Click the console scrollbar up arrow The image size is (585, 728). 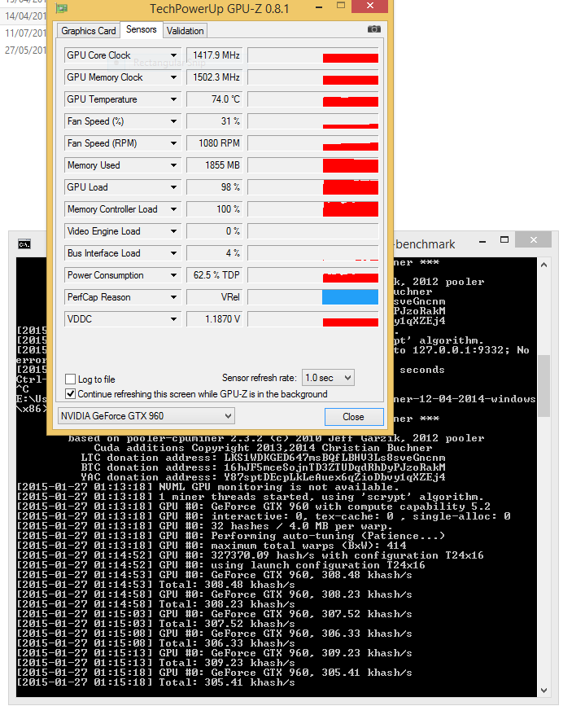click(544, 265)
